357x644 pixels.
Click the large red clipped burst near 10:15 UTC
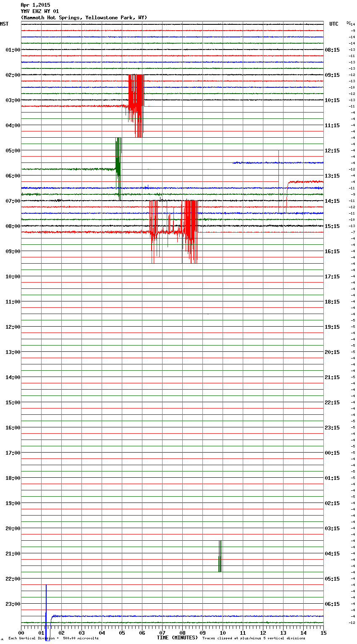pos(136,106)
